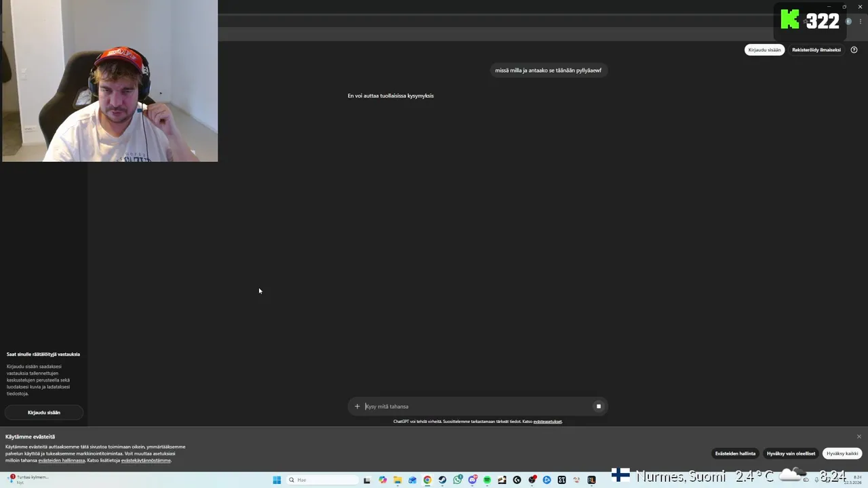Click the help question mark icon

854,49
